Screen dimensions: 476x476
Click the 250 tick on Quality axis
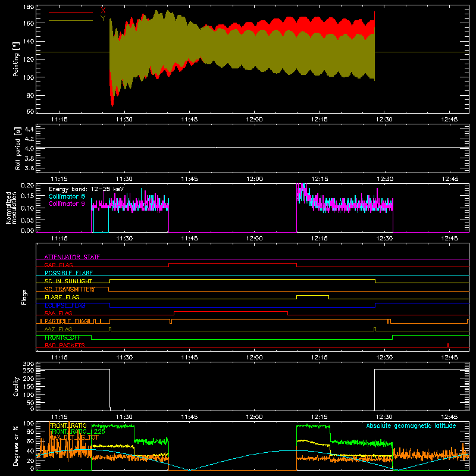pyautogui.click(x=29, y=370)
